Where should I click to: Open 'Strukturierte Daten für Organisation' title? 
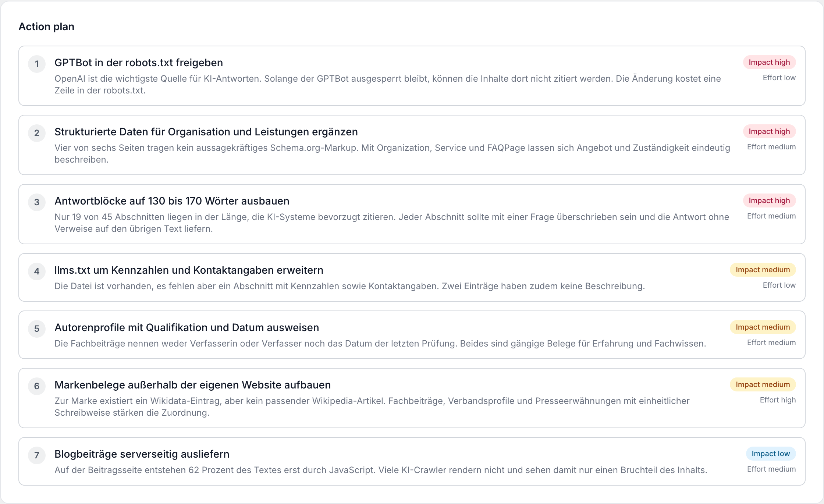206,132
